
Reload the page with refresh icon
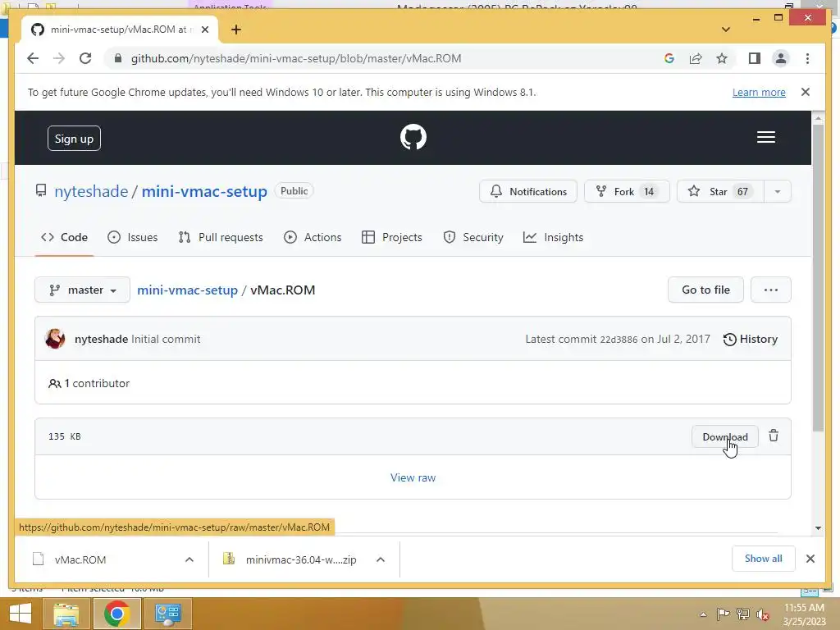85,58
